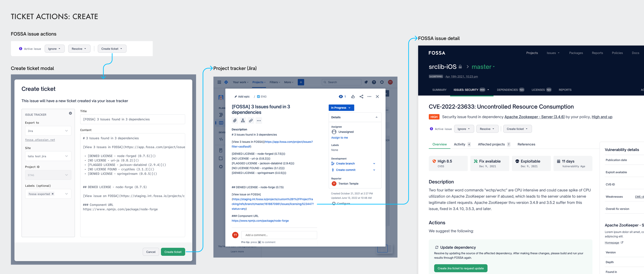Open issue tracker settings gear in Create ticket modal
644x274 pixels.
70,113
